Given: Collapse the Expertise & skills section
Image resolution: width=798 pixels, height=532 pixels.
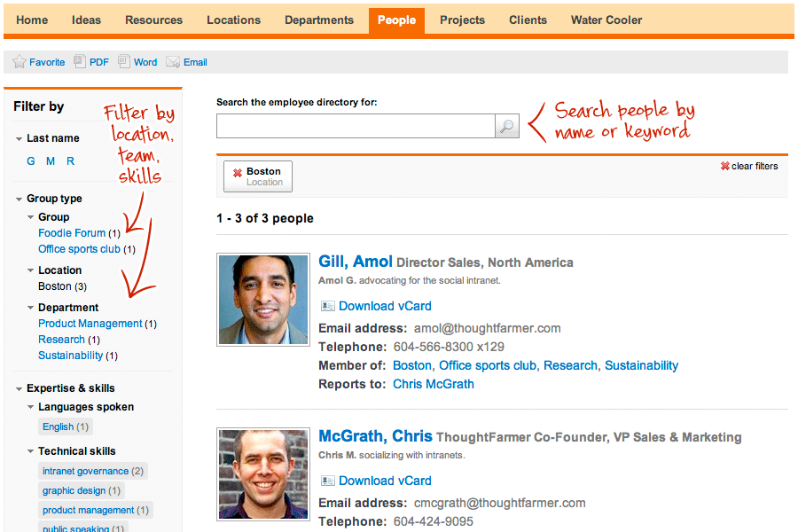Looking at the screenshot, I should pyautogui.click(x=20, y=388).
